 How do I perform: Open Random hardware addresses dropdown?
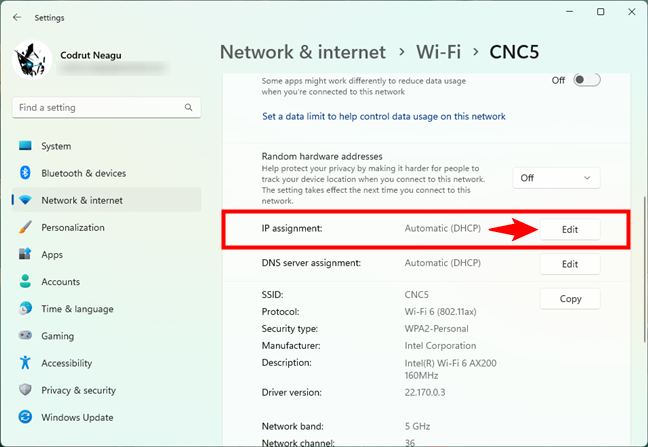556,178
